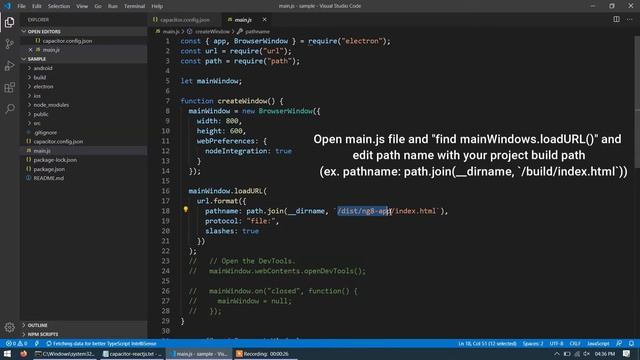The width and height of the screenshot is (640, 360).
Task: Open the File menu
Action: (x=22, y=6)
